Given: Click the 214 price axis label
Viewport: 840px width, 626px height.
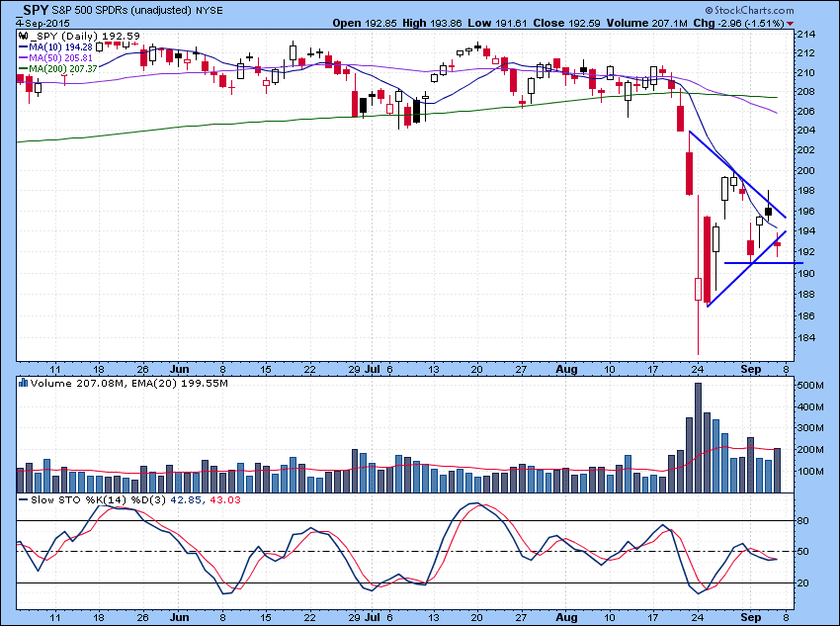Looking at the screenshot, I should [805, 35].
